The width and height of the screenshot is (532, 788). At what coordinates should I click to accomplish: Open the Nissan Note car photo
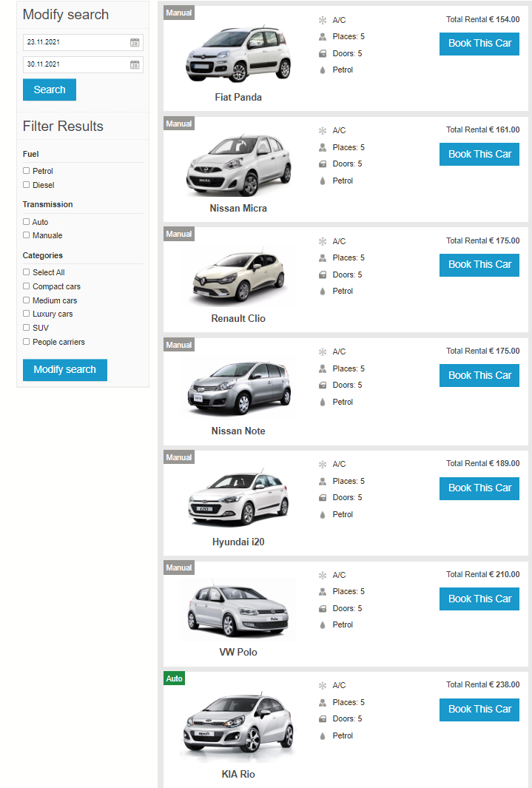tap(239, 388)
